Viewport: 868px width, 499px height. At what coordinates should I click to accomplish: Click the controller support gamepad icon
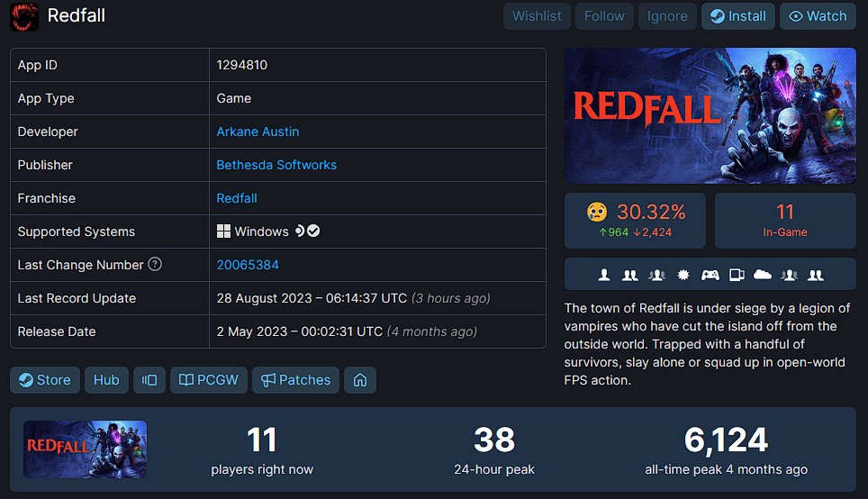coord(710,275)
